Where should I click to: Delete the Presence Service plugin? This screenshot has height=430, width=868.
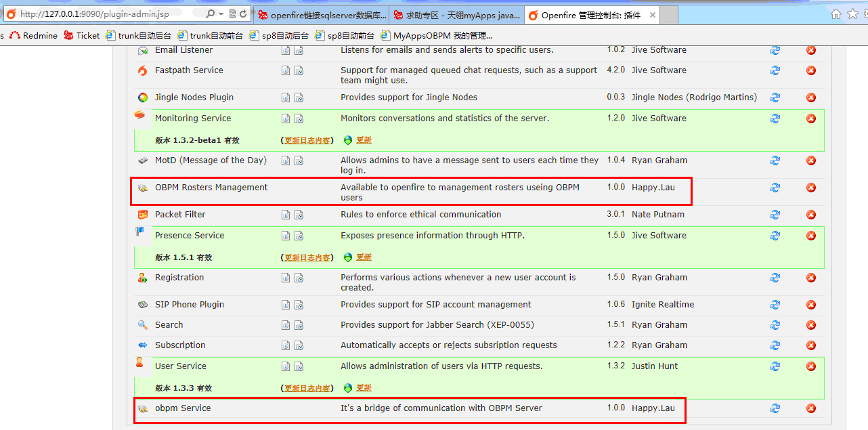[x=811, y=236]
